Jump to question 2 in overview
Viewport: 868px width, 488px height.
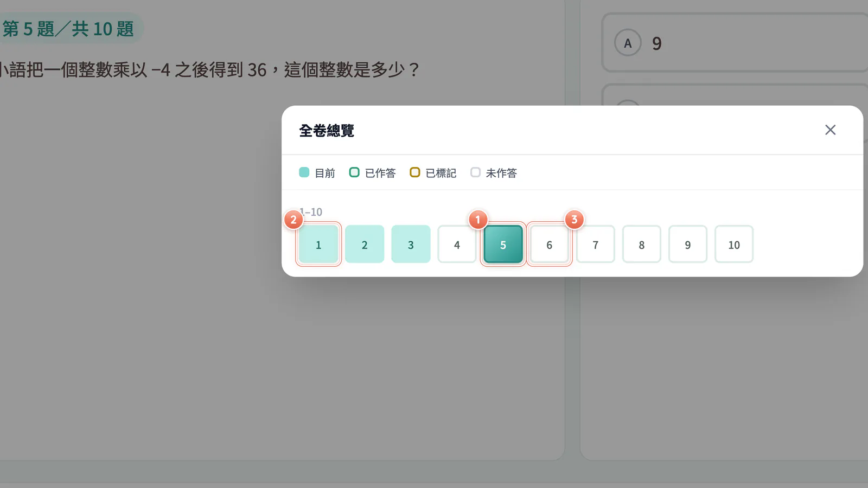[x=365, y=244]
